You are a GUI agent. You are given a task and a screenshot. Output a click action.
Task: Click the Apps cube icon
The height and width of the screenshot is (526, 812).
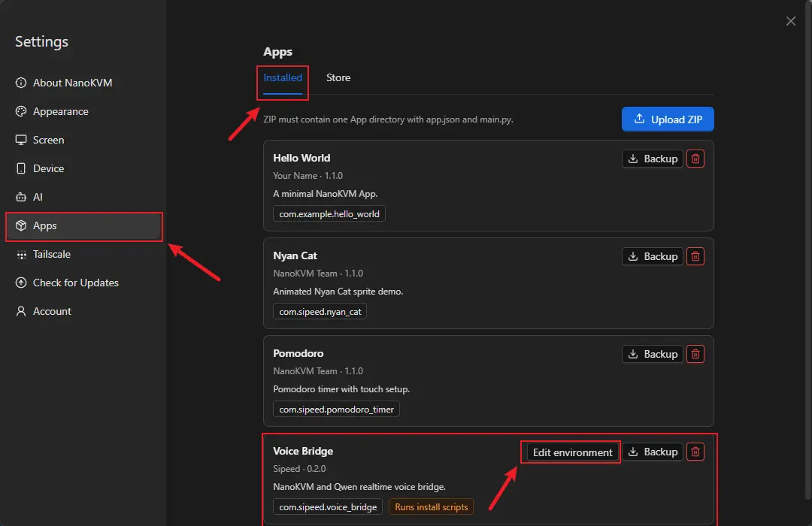pos(21,225)
